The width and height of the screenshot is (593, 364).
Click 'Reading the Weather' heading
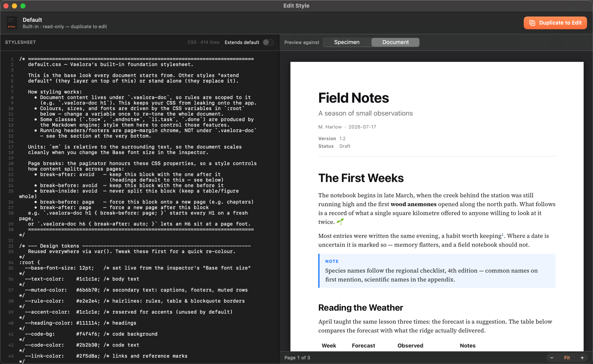360,308
